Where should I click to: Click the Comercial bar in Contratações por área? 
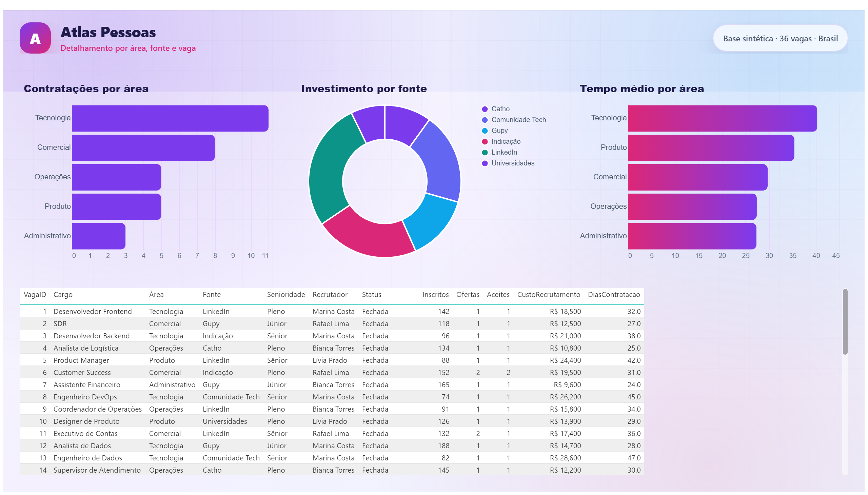click(x=143, y=148)
